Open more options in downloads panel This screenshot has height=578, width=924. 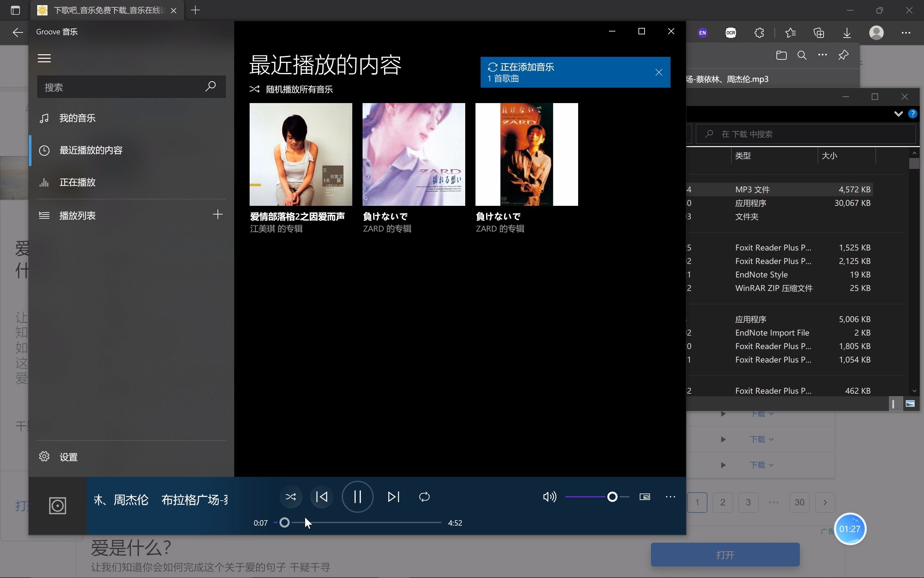[x=822, y=56]
